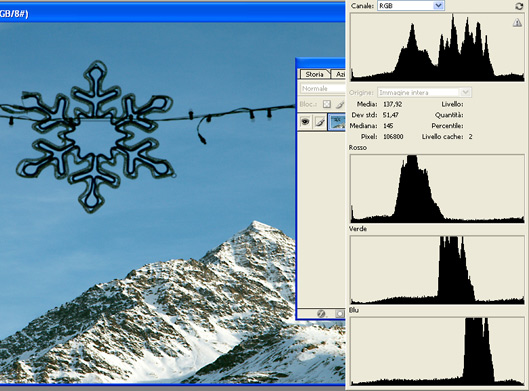Expand the Origine source dropdown

424,92
